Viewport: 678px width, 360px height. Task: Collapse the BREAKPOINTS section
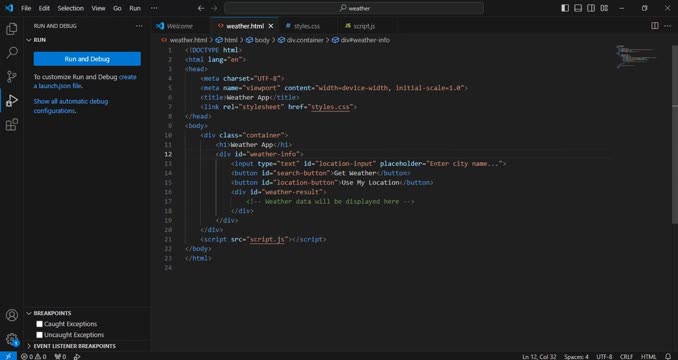pyautogui.click(x=29, y=313)
